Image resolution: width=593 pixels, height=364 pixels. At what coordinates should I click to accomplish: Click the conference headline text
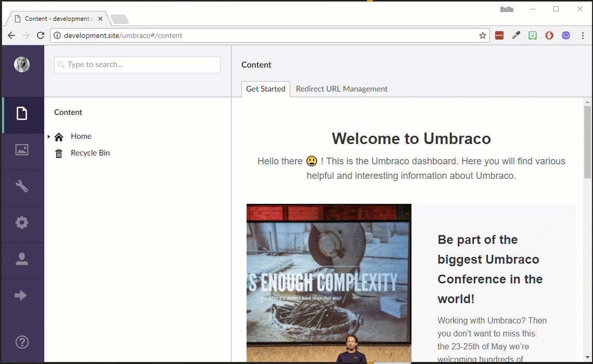click(x=490, y=269)
